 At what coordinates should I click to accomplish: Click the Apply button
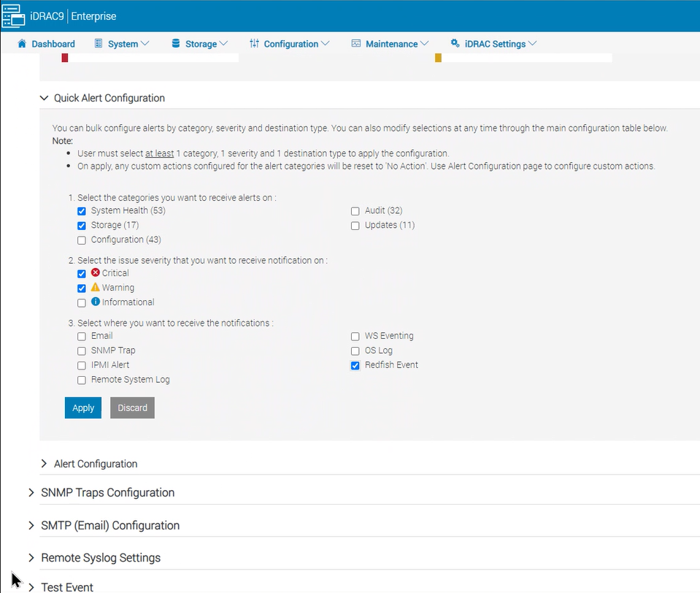[x=82, y=408]
